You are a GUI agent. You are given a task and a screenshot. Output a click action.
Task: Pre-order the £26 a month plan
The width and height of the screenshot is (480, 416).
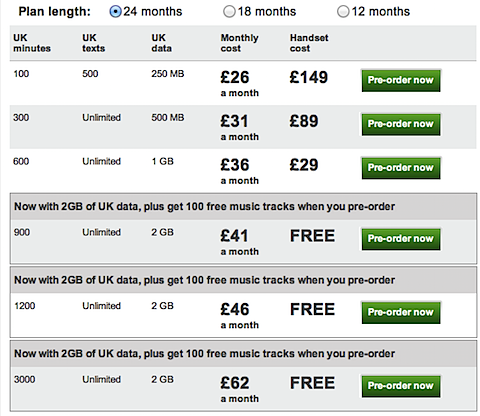(401, 80)
